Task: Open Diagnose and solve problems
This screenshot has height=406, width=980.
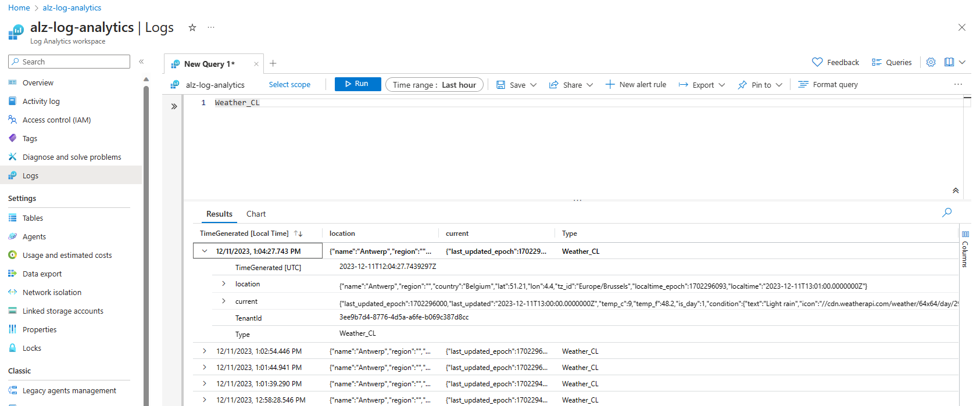Action: [x=71, y=157]
